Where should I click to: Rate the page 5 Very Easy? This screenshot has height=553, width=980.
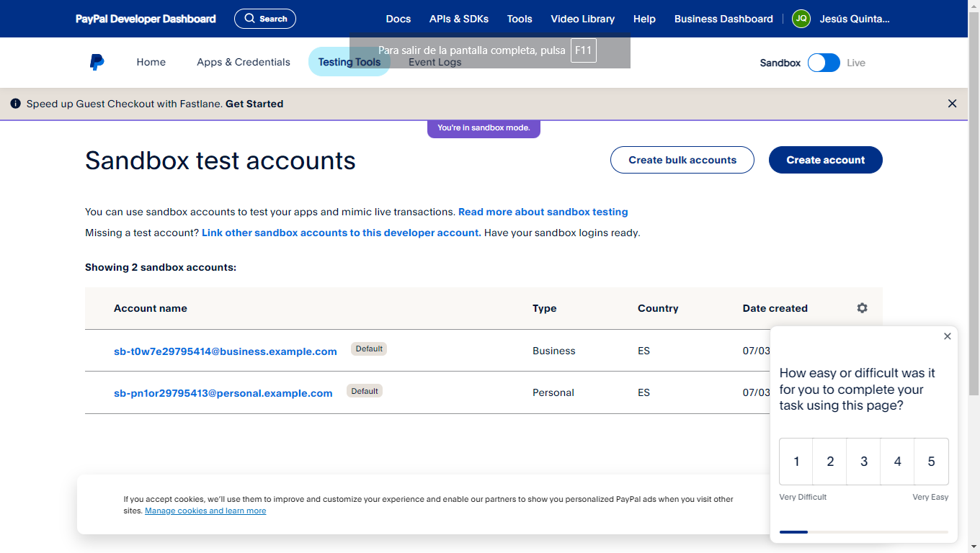(932, 462)
